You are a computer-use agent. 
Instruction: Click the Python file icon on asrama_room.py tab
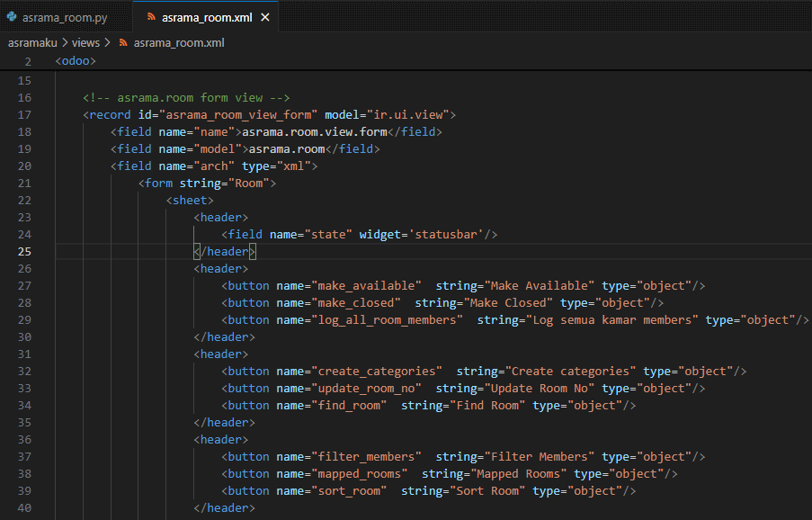(12, 16)
